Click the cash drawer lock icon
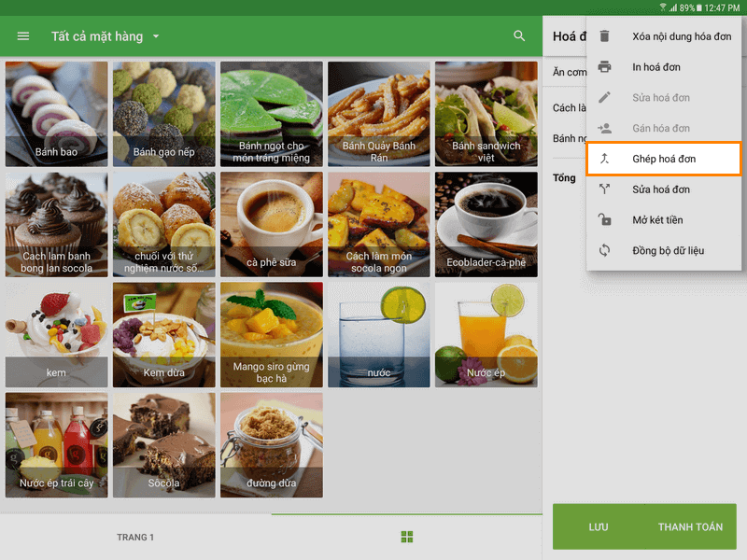The height and width of the screenshot is (560, 747). pyautogui.click(x=605, y=220)
